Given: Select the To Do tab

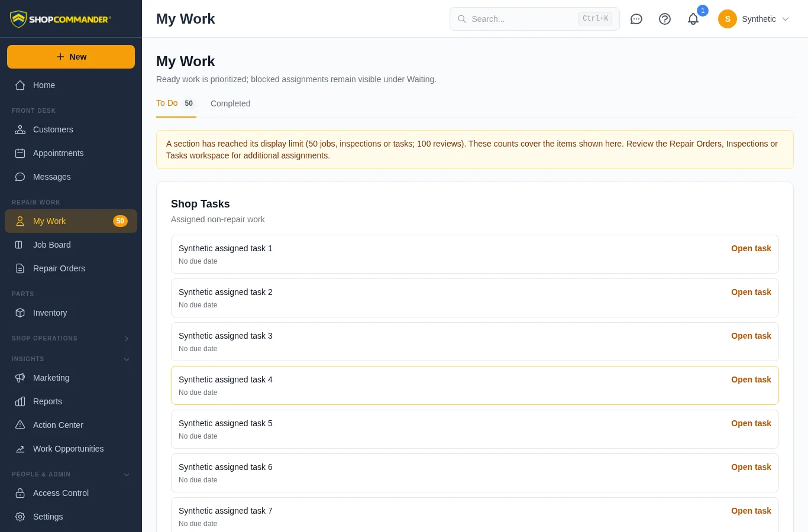Looking at the screenshot, I should point(176,103).
